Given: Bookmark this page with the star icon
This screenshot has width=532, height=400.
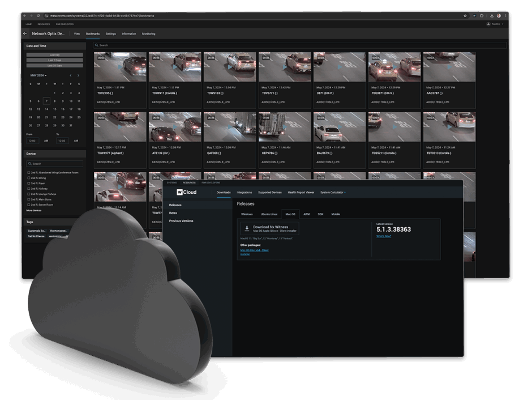Looking at the screenshot, I should point(465,15).
